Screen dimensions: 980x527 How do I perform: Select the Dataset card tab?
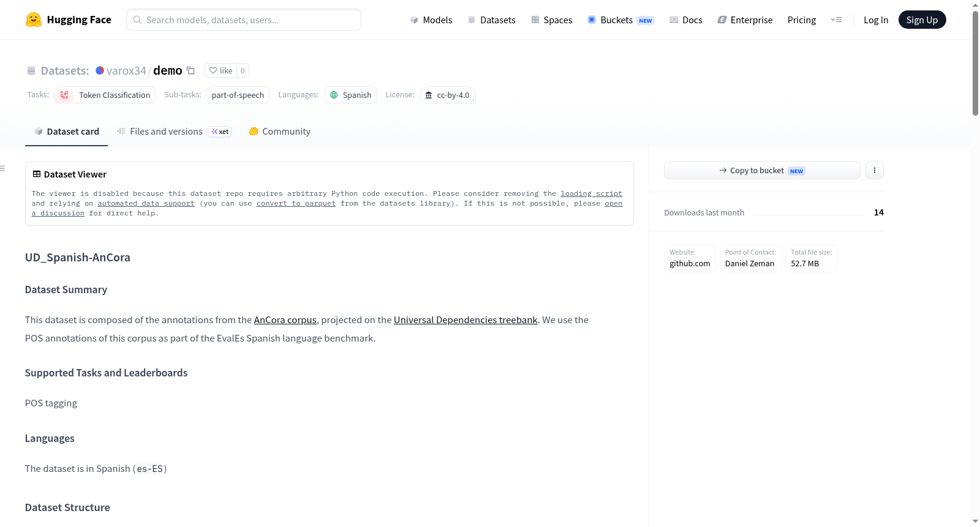coord(67,132)
